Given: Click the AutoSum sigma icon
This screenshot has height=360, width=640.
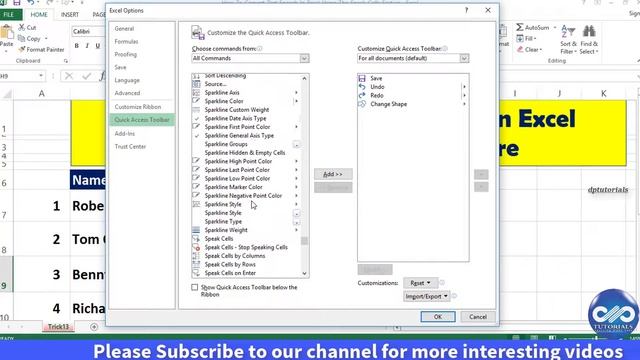Looking at the screenshot, I should 520,27.
